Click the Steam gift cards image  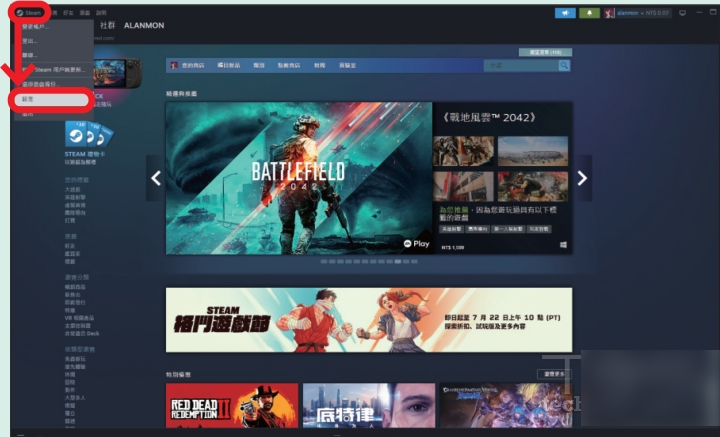[89, 134]
